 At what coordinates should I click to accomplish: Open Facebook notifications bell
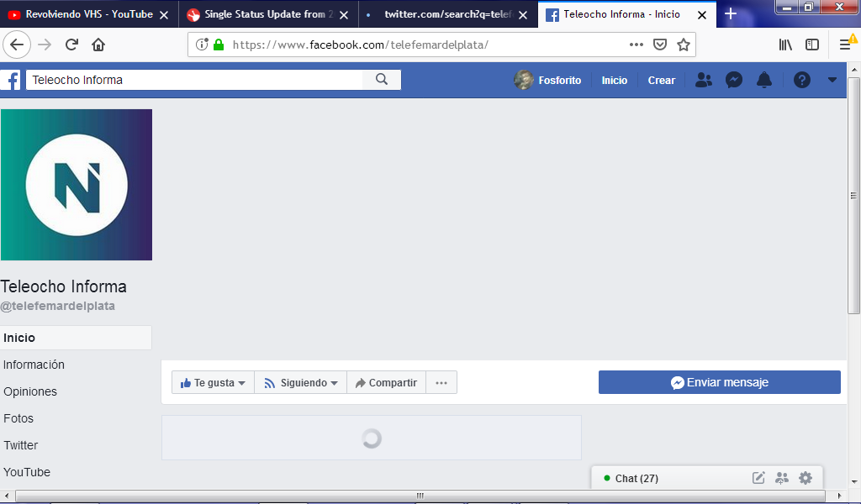tap(763, 80)
